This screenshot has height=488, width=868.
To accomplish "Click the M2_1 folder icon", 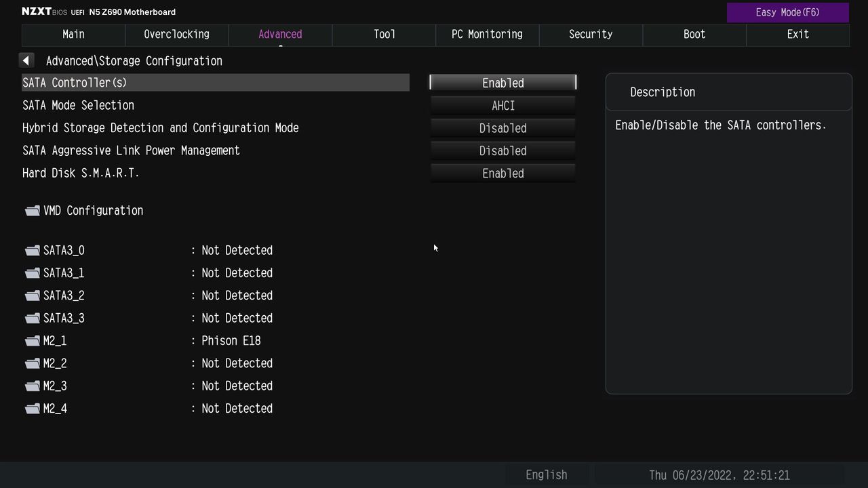I will click(33, 341).
